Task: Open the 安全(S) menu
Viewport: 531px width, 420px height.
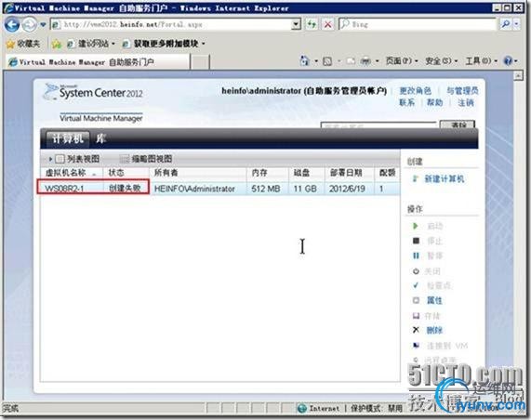Action: (441, 61)
